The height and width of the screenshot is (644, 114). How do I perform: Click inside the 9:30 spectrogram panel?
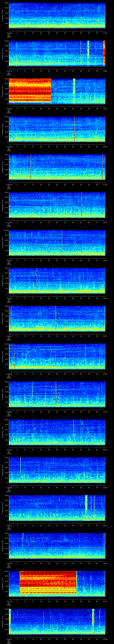click(x=57, y=546)
